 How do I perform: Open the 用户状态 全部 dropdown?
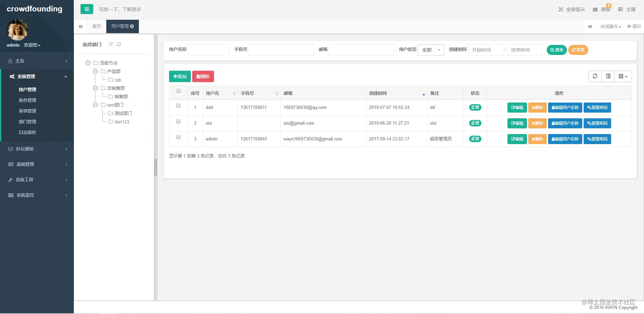pyautogui.click(x=431, y=50)
